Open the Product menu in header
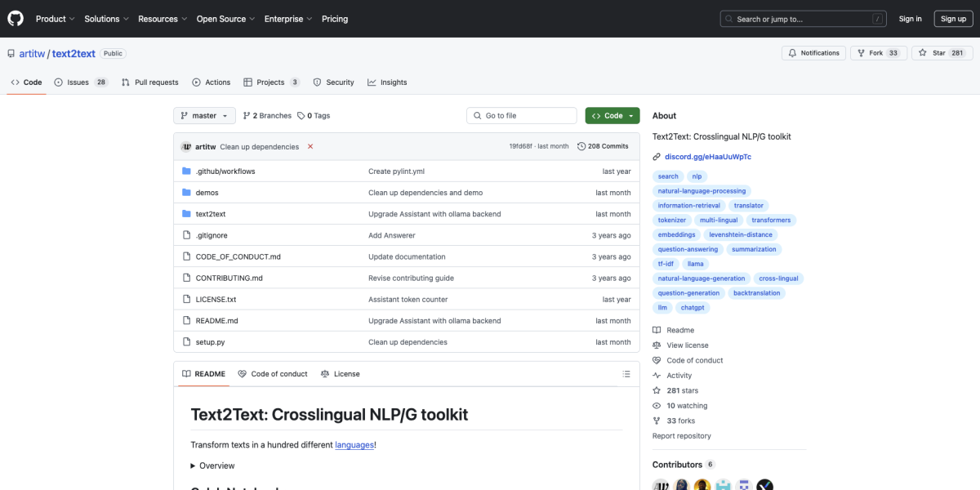 coord(55,19)
